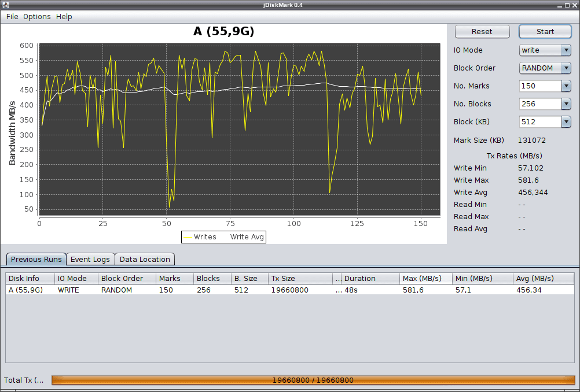Click the IO Mode table column header
Viewport: 580px width, 392px height.
click(76, 279)
